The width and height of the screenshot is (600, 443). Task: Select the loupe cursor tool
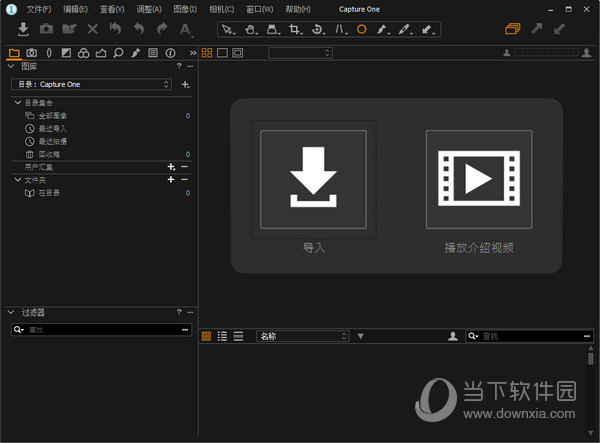click(x=273, y=29)
